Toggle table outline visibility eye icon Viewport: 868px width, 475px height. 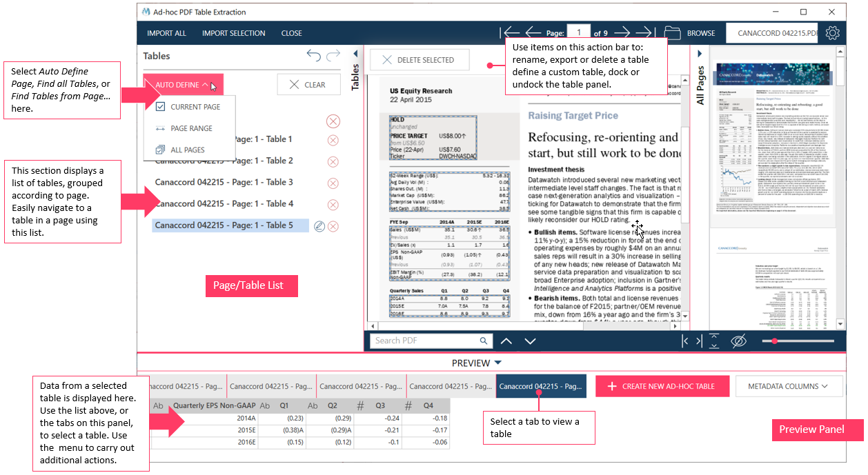tap(738, 341)
